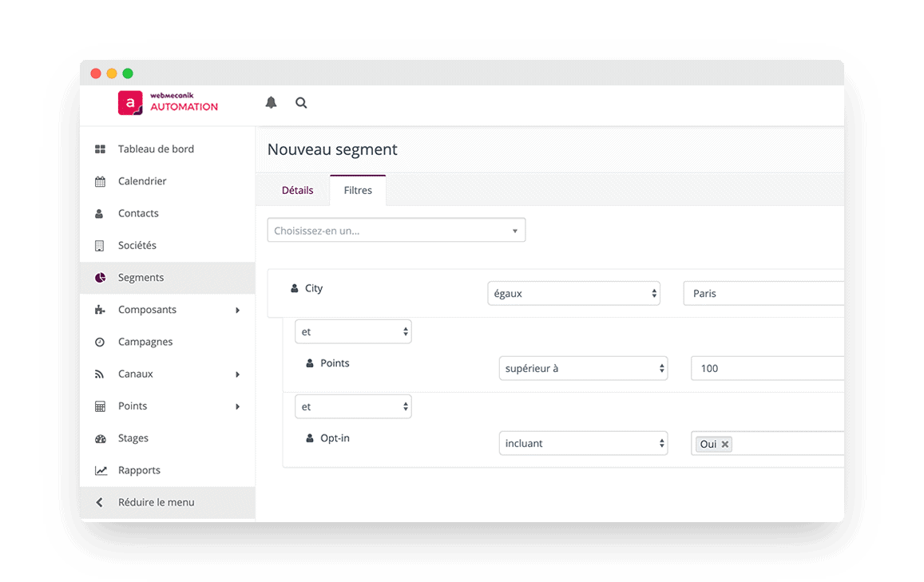
Task: Click the Campagnes clock icon
Action: 100,342
